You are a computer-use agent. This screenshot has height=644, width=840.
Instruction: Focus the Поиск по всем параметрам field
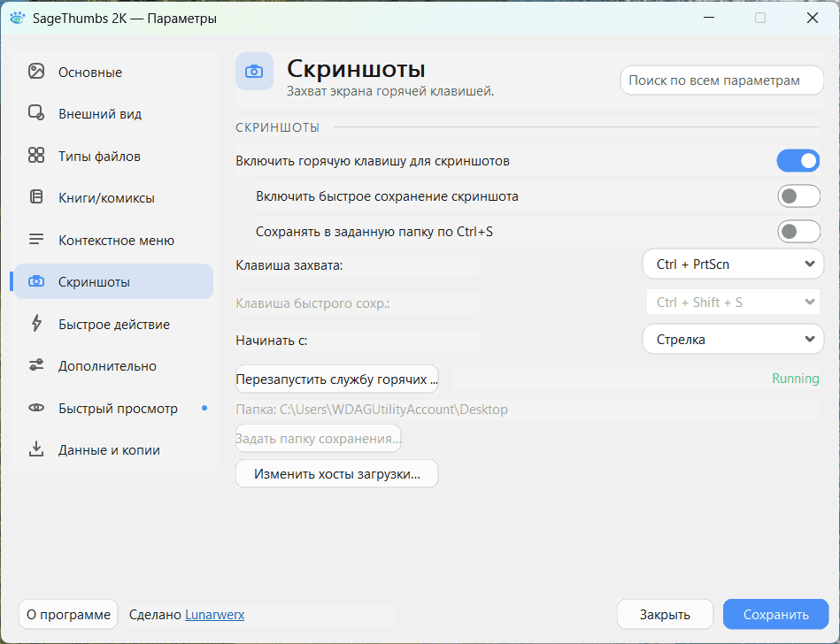[x=721, y=80]
